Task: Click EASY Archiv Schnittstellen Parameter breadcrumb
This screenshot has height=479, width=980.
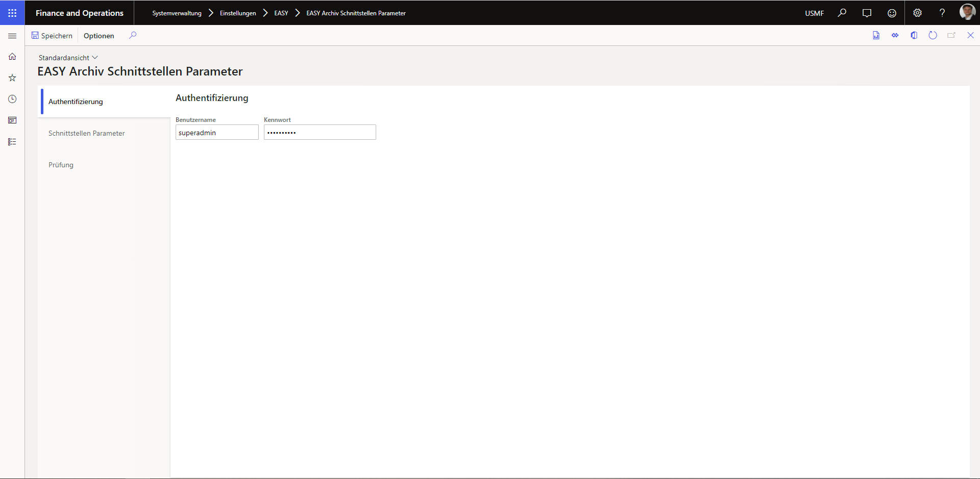Action: tap(356, 13)
